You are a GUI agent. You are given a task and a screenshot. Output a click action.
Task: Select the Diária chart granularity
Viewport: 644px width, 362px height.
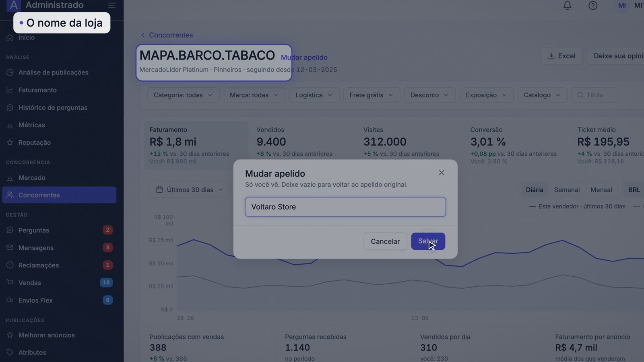coord(535,190)
